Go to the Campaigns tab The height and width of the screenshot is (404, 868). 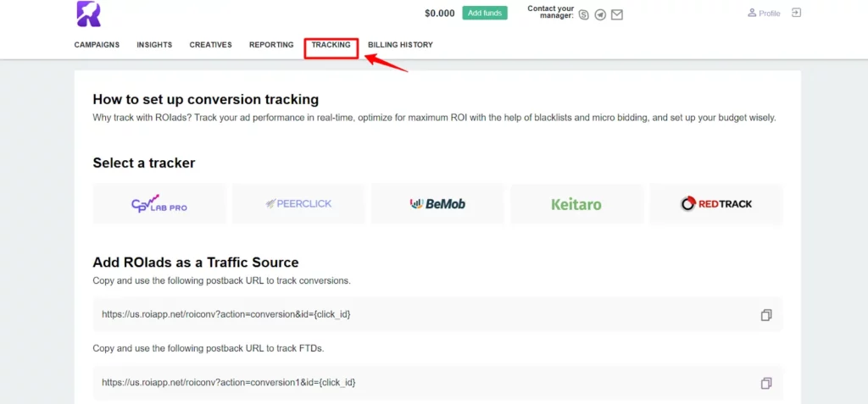[97, 45]
